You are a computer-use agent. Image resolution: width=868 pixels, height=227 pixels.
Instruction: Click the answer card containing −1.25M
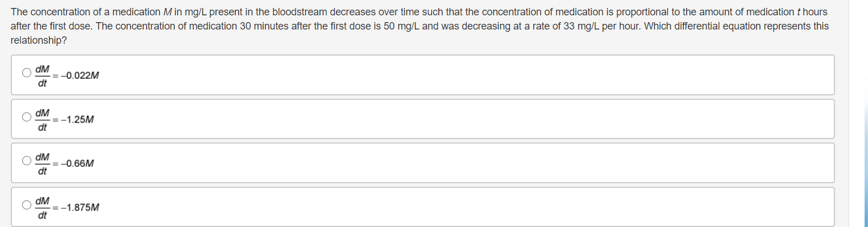pyautogui.click(x=423, y=119)
